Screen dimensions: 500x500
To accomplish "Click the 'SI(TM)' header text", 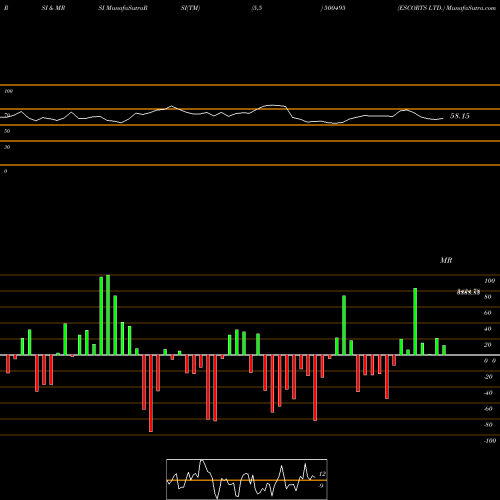I will pos(190,8).
